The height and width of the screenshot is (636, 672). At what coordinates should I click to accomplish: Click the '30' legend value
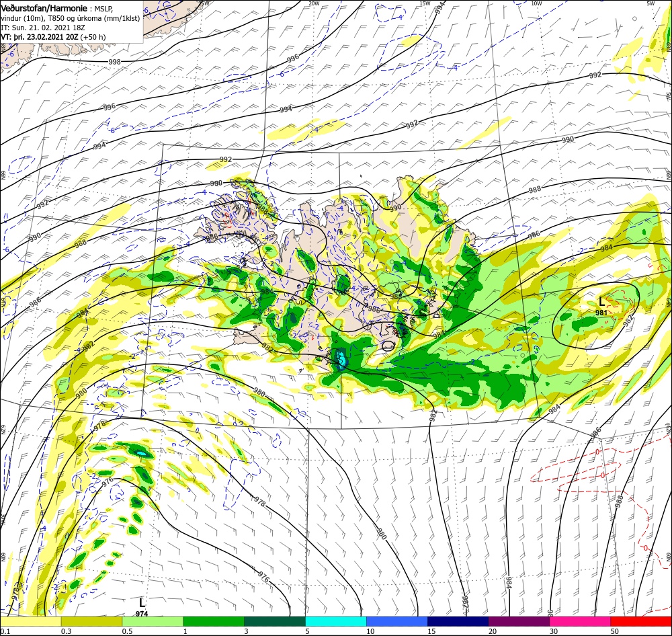click(x=554, y=631)
